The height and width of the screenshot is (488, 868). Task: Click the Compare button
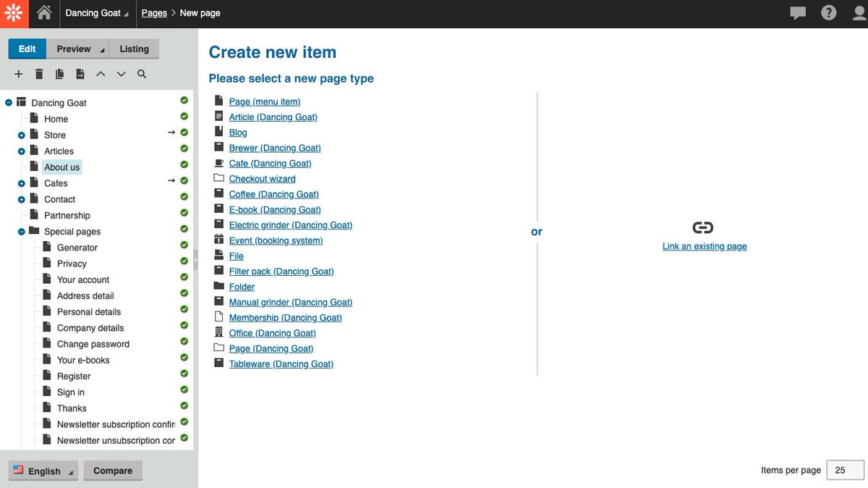[x=113, y=471]
